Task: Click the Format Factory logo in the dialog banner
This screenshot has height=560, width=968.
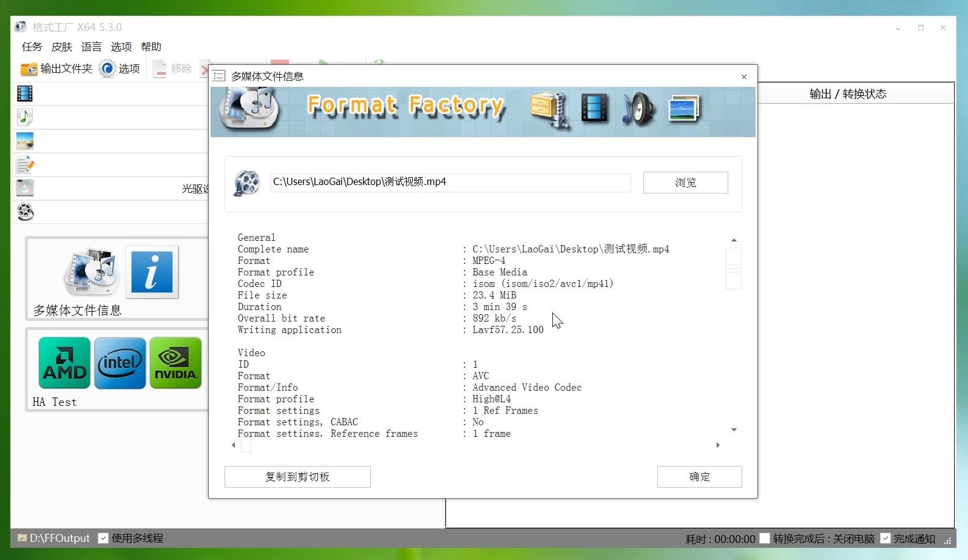Action: pos(249,109)
